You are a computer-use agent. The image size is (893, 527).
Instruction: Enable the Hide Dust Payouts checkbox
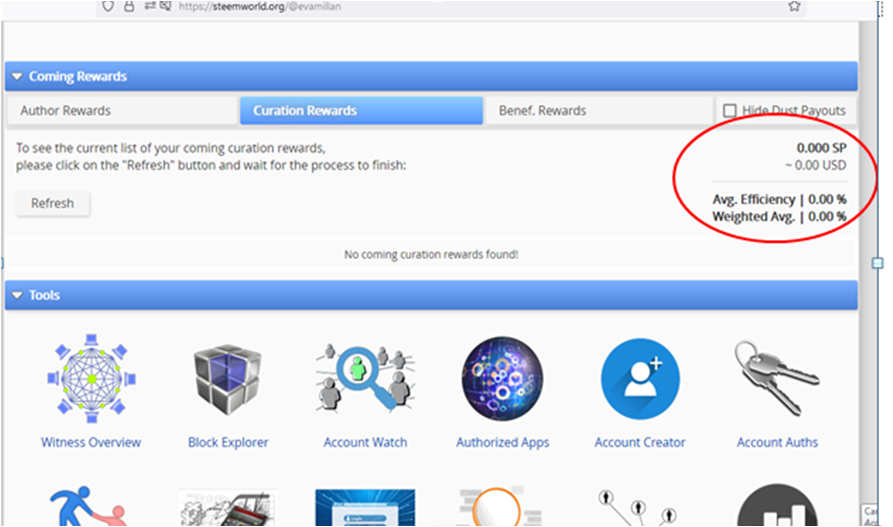[x=730, y=111]
